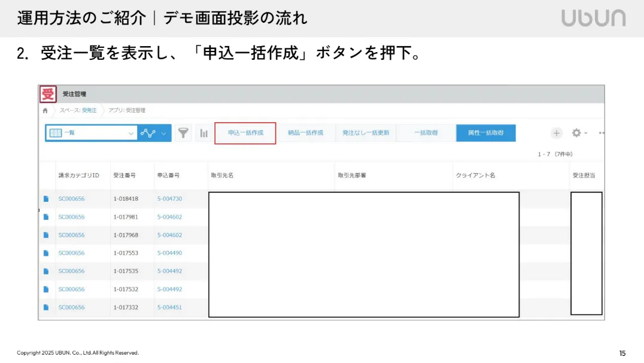
Task: Click the 属性一括取得 button
Action: tap(486, 133)
